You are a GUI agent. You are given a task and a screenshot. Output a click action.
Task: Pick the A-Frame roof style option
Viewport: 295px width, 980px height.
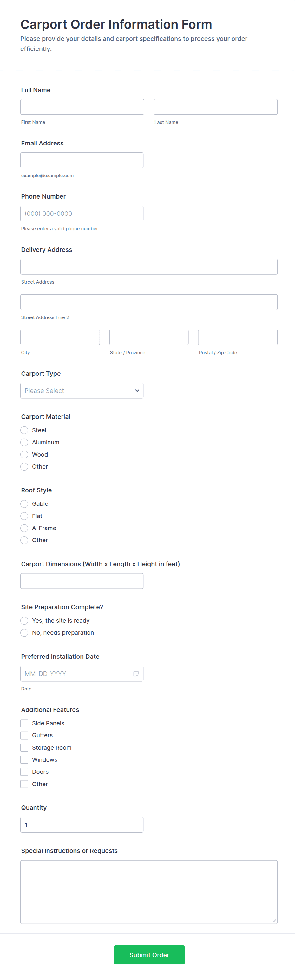(x=24, y=528)
